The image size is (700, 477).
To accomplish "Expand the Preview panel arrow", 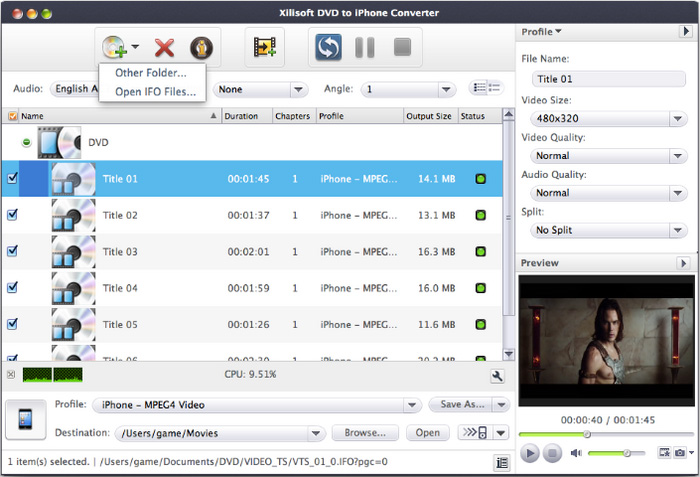I will click(x=683, y=263).
